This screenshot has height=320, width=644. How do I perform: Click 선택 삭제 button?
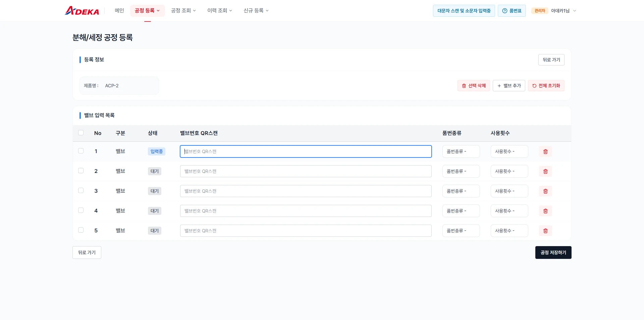474,86
